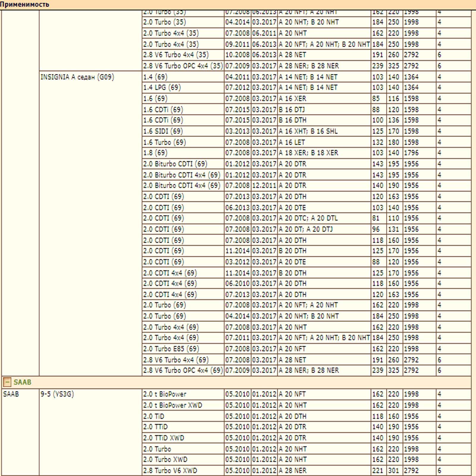Select the 2.0 Turbo XWD modification

point(183,460)
